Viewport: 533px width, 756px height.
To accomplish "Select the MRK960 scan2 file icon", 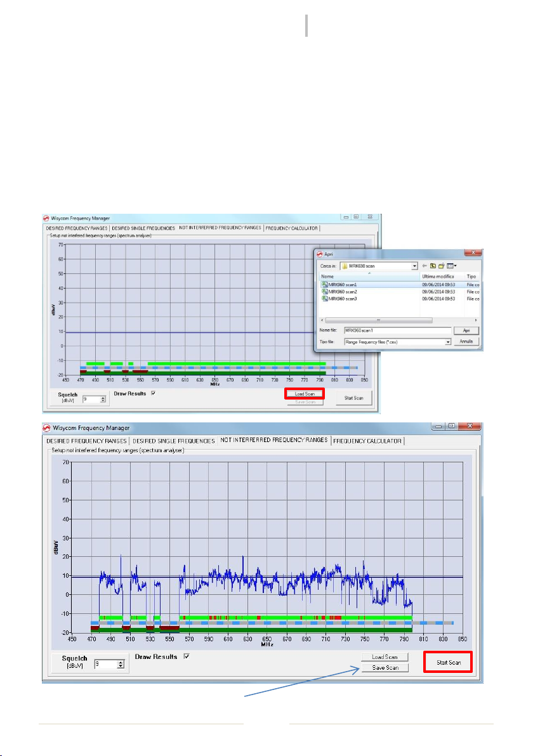I will pos(325,292).
